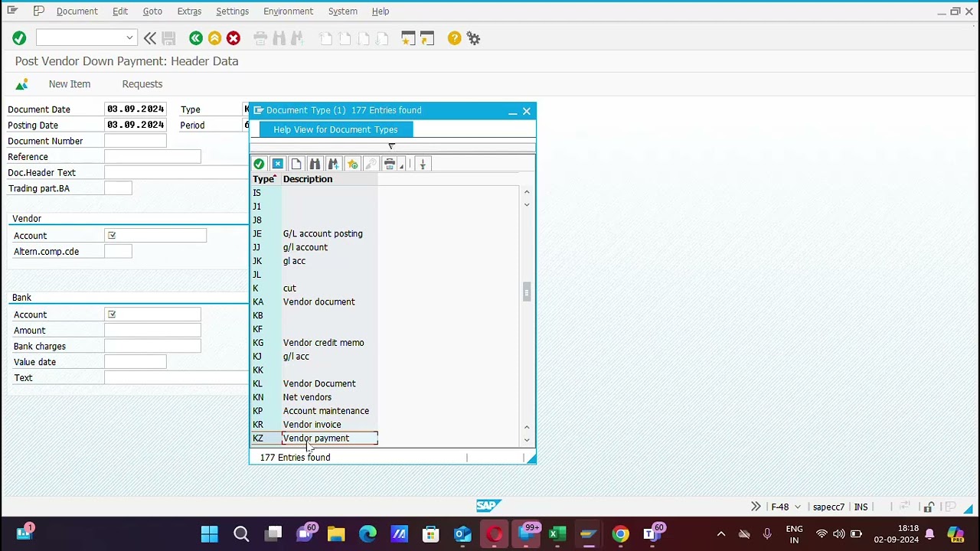Open Excel from the taskbar

click(557, 533)
